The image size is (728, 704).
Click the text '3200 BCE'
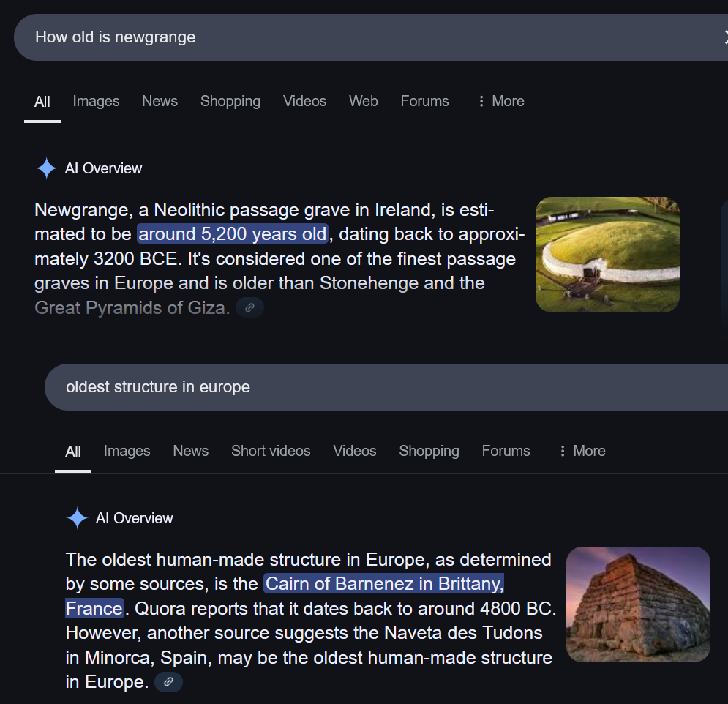(135, 258)
